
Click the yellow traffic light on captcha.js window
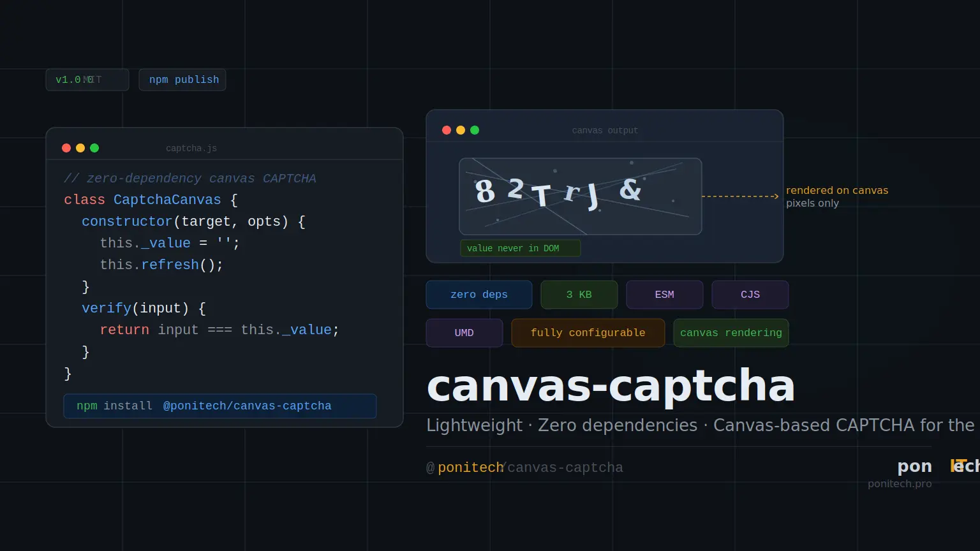tap(80, 147)
